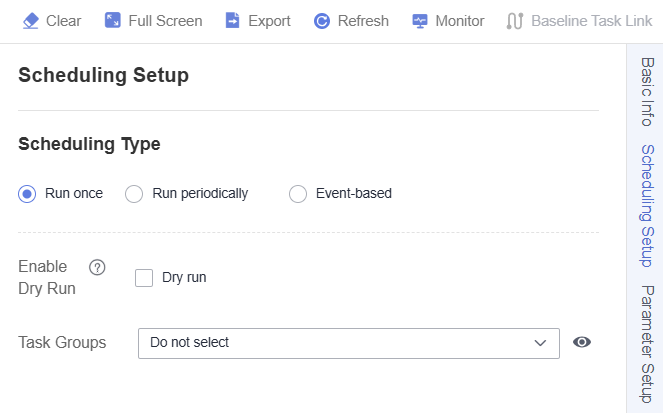The height and width of the screenshot is (413, 663).
Task: Enable the Dry run checkbox
Action: [x=144, y=278]
